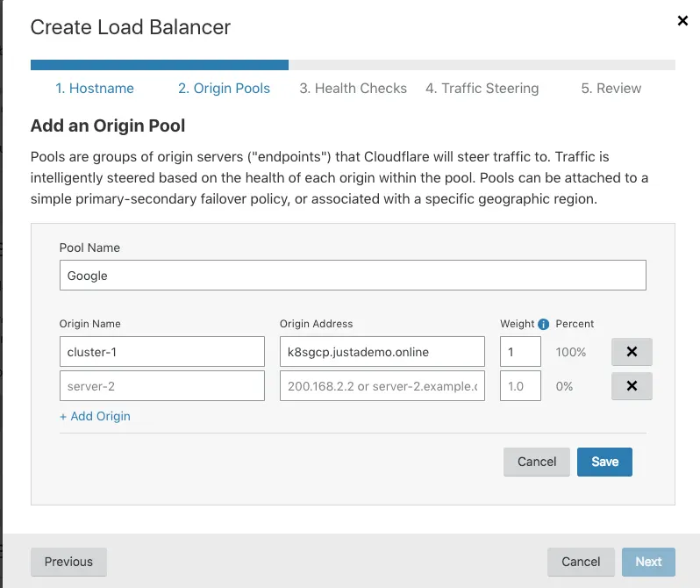The width and height of the screenshot is (700, 588).
Task: Click the Add Origin link
Action: tap(95, 416)
